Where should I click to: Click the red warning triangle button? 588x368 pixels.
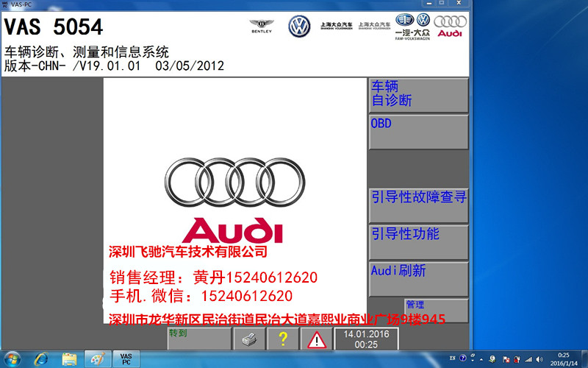click(x=316, y=339)
